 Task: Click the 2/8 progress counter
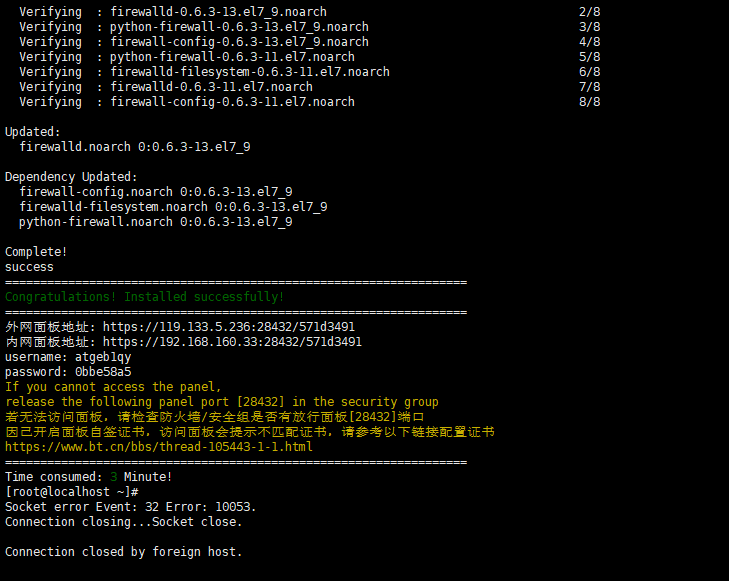(x=590, y=12)
